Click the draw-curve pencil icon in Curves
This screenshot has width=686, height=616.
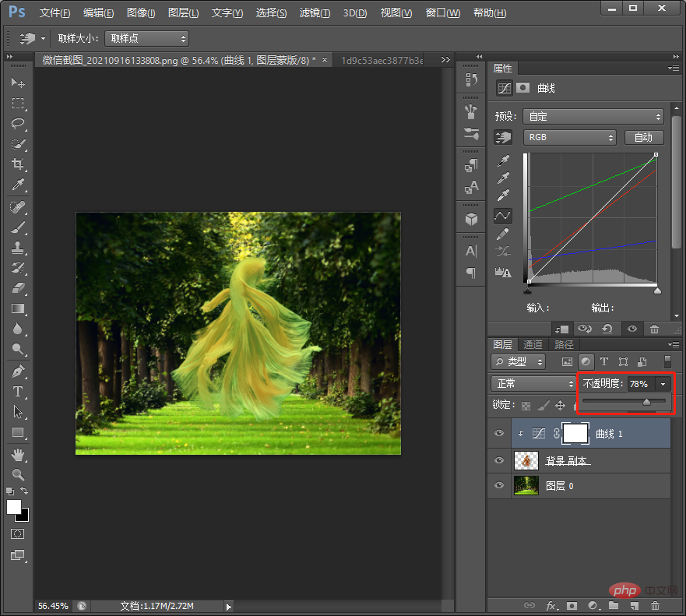(503, 233)
